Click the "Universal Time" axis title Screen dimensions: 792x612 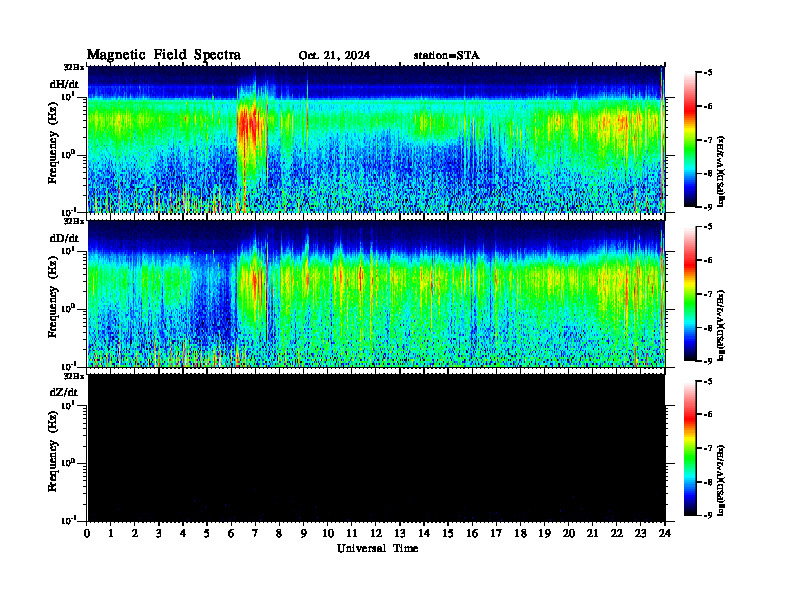point(377,548)
